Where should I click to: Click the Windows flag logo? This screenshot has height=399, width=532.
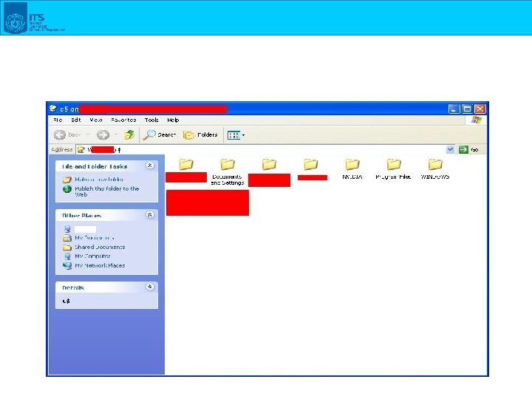click(476, 120)
